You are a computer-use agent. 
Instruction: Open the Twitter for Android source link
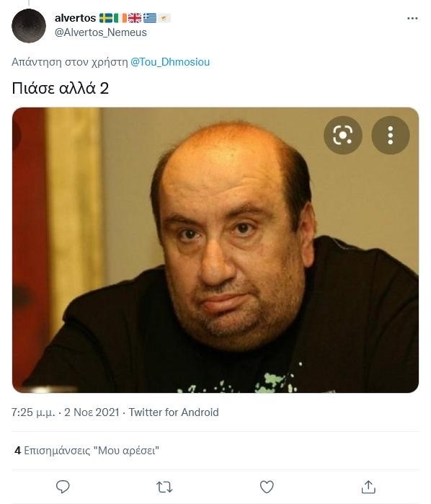tap(174, 412)
